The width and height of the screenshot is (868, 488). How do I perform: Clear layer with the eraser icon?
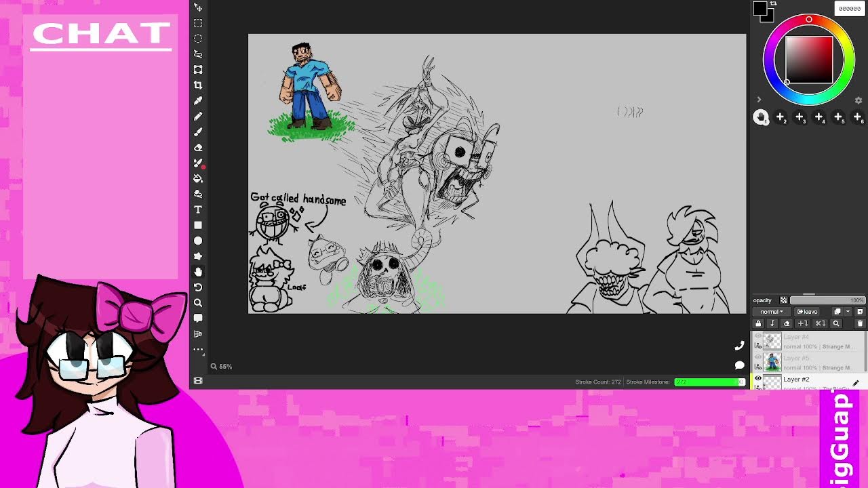click(787, 324)
